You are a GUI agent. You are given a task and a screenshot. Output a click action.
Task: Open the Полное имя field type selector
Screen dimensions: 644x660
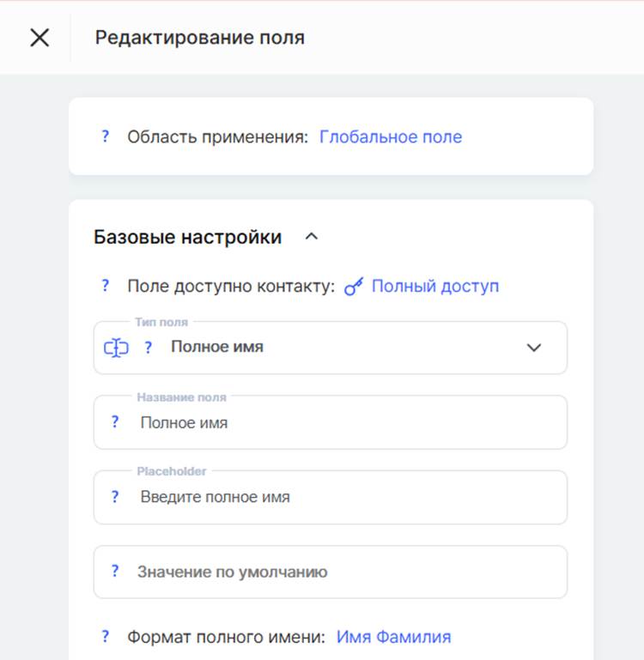[x=331, y=348]
